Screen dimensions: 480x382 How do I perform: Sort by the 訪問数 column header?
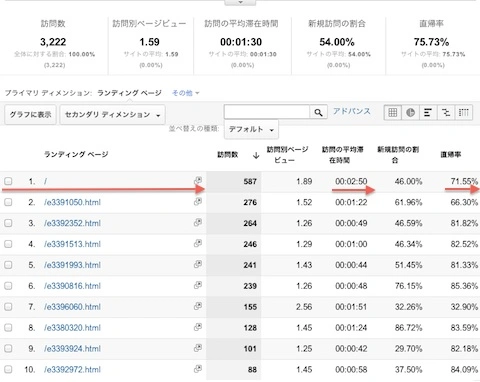(228, 155)
